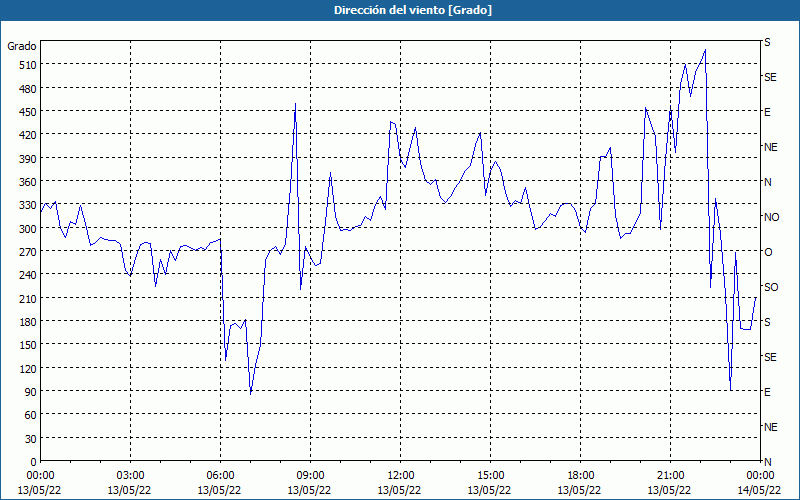Select the "60" degree axis label
The height and width of the screenshot is (500, 800).
tap(31, 415)
